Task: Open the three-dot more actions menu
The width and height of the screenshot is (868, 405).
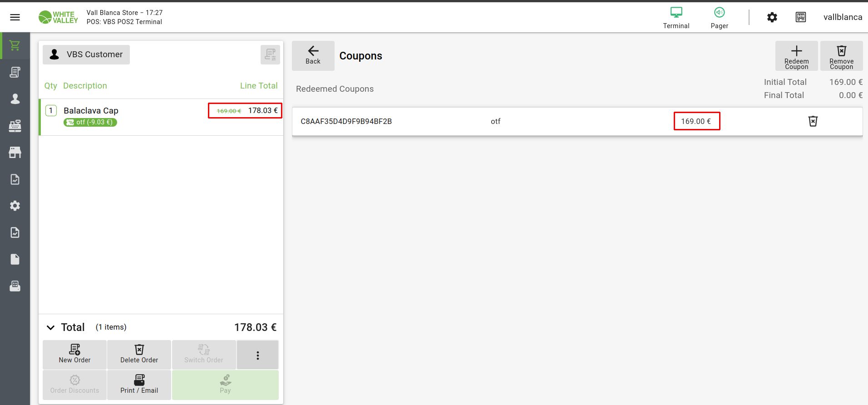Action: point(257,355)
